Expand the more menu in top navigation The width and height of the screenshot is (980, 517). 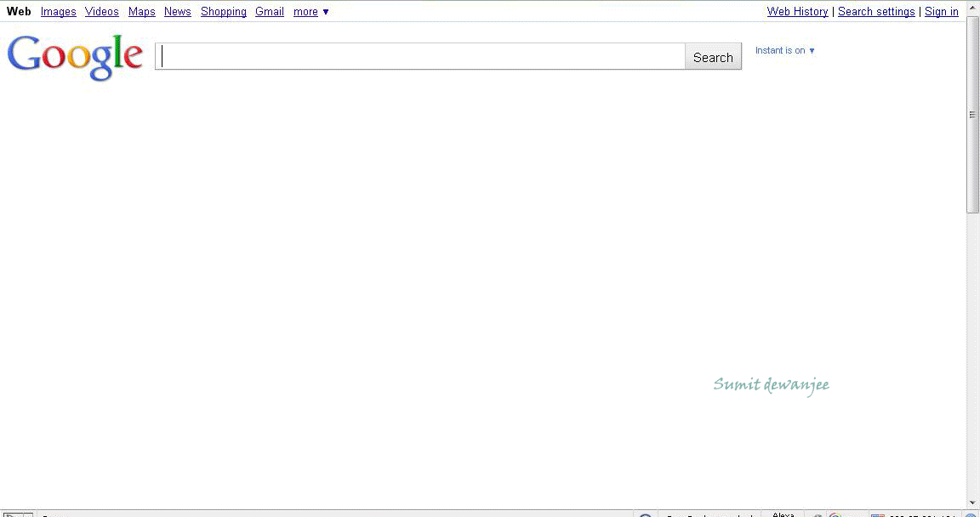[311, 12]
